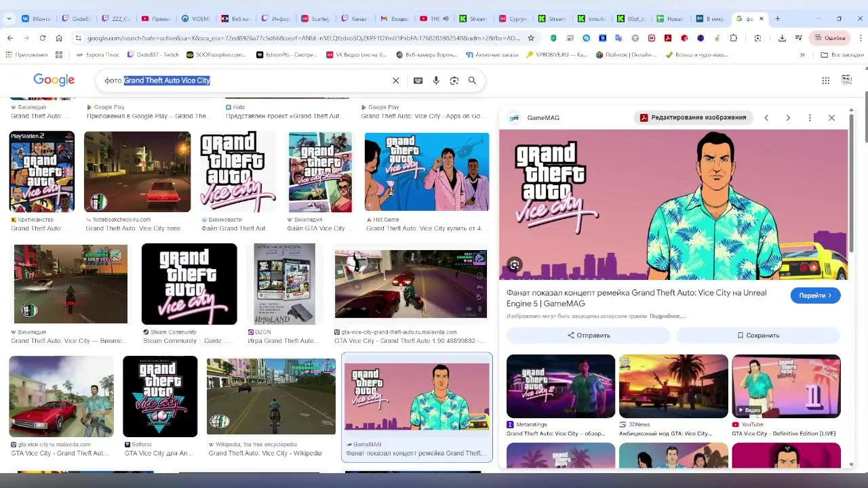Image resolution: width=868 pixels, height=488 pixels.
Task: Open the on-screen keyboard in search box
Action: [x=418, y=81]
